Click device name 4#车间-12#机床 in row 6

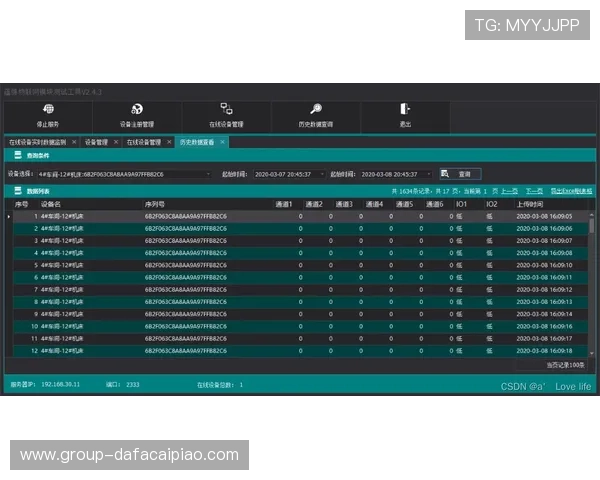pos(62,278)
